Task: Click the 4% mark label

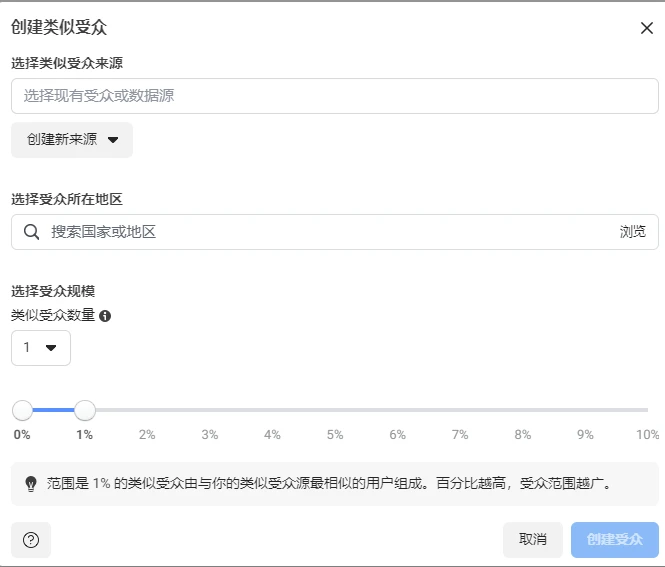Action: coord(272,435)
